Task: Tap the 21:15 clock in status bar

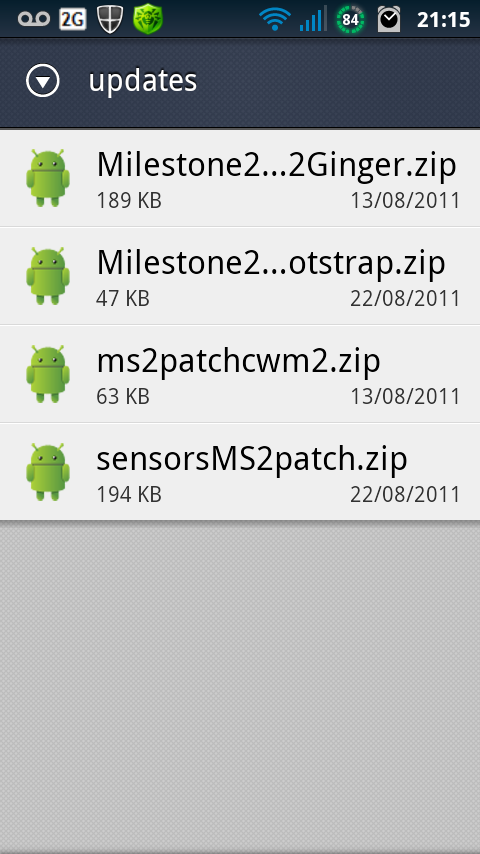Action: tap(443, 20)
